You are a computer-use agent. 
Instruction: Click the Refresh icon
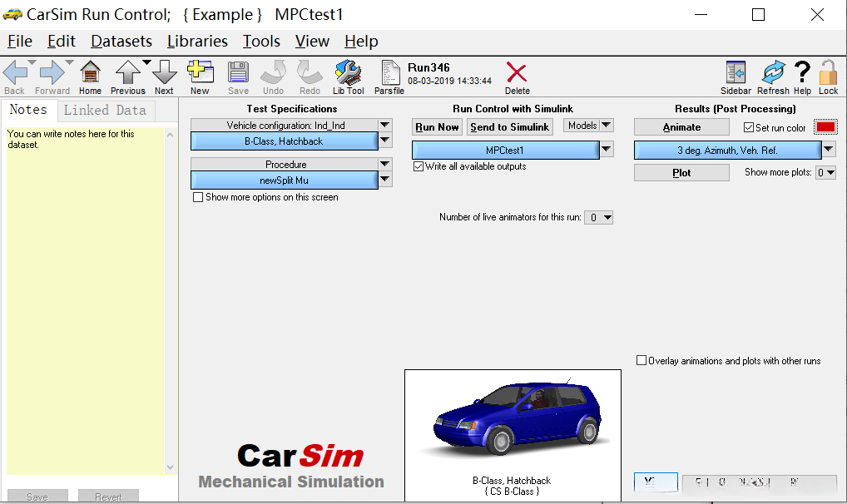tap(773, 73)
